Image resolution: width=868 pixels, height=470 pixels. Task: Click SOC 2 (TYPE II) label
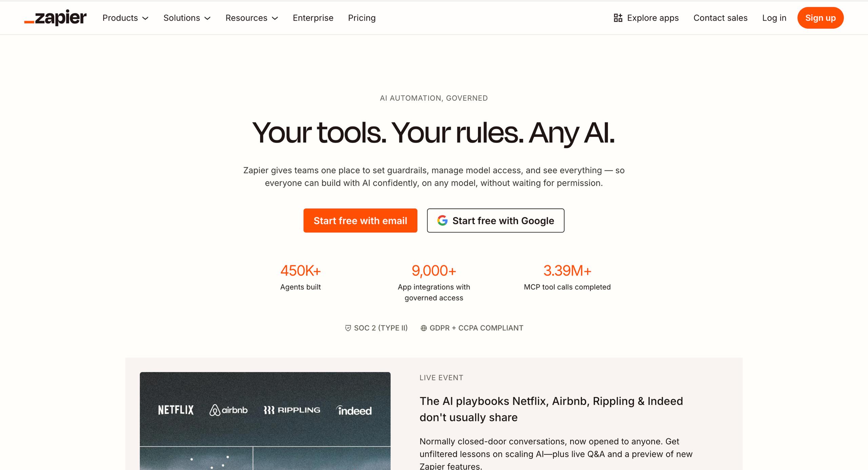coord(381,328)
